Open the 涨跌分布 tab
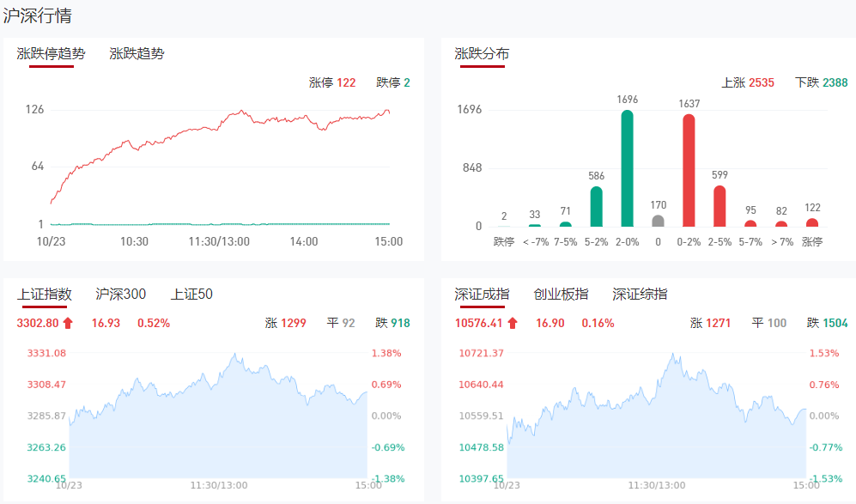The image size is (856, 504). (x=482, y=53)
